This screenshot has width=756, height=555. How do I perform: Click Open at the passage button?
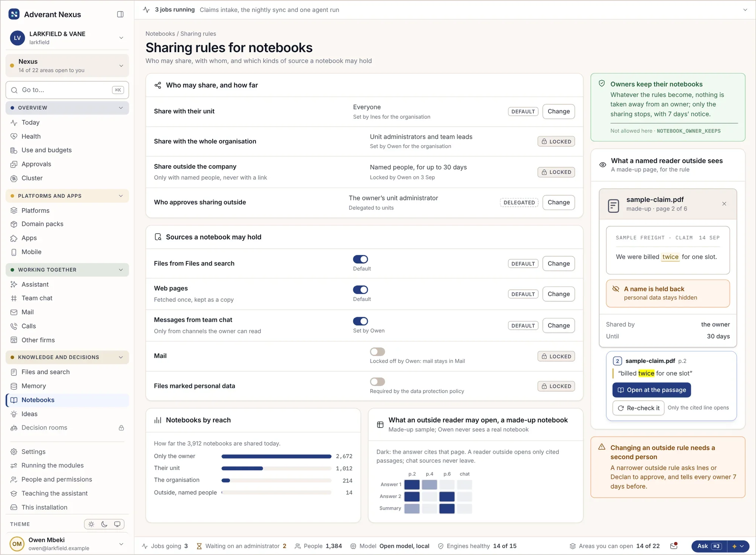pyautogui.click(x=651, y=390)
